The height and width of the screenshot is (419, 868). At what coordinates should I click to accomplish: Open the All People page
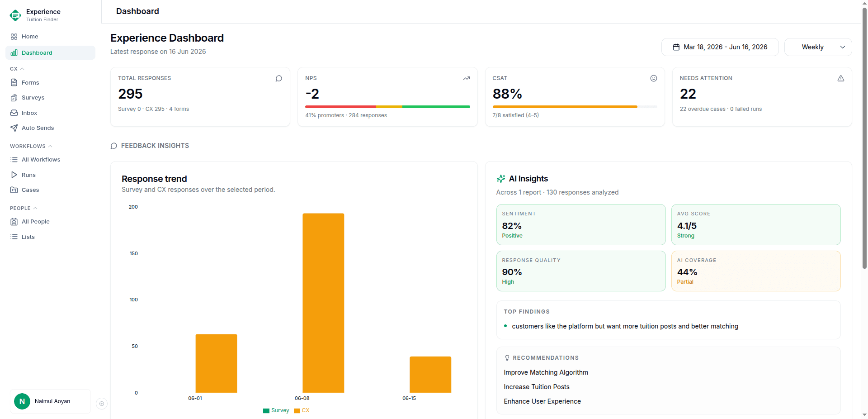pyautogui.click(x=50, y=222)
